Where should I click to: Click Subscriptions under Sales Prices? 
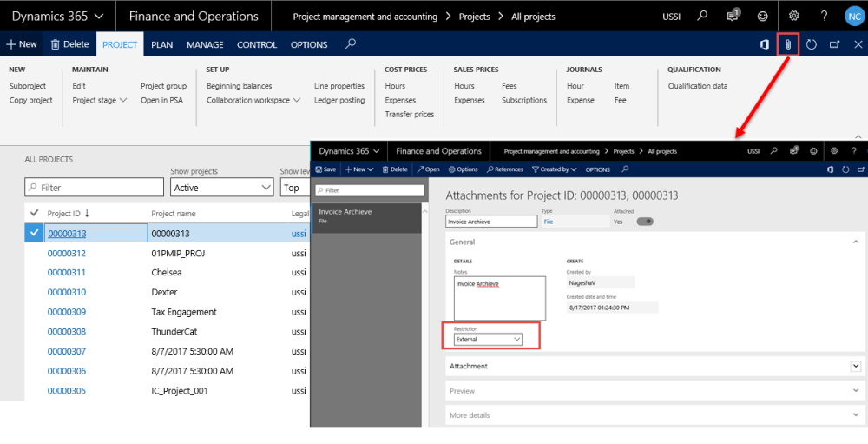[x=524, y=100]
